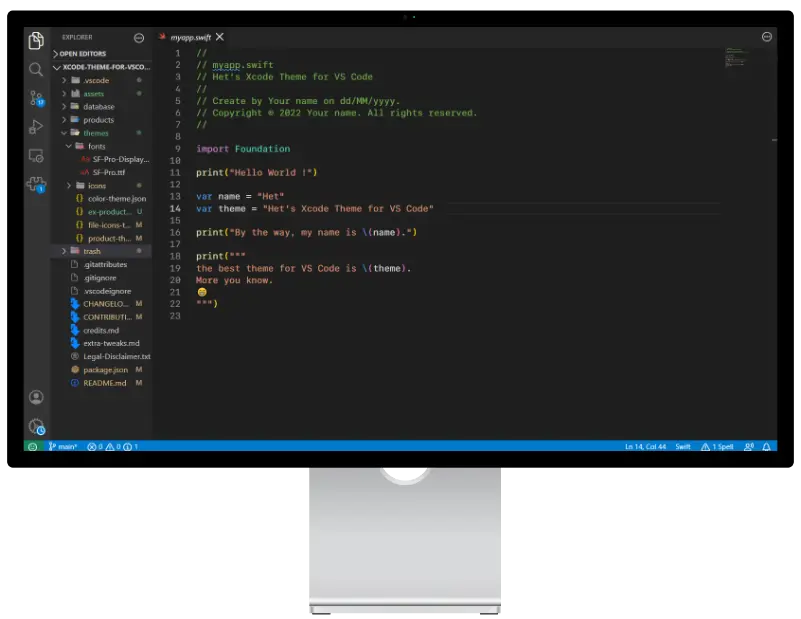Viewport: 801px width, 619px height.
Task: Click the "More you know." text line
Action: [x=234, y=280]
